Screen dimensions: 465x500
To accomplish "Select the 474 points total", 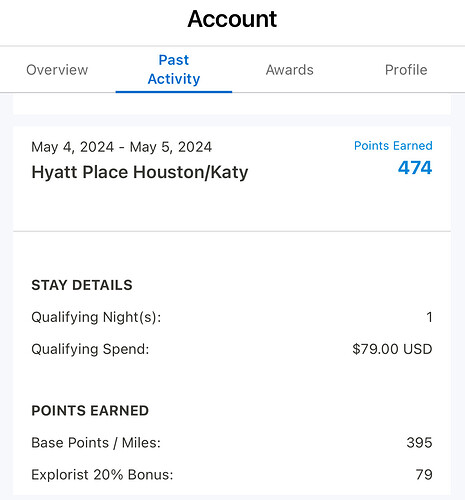I will click(x=415, y=168).
